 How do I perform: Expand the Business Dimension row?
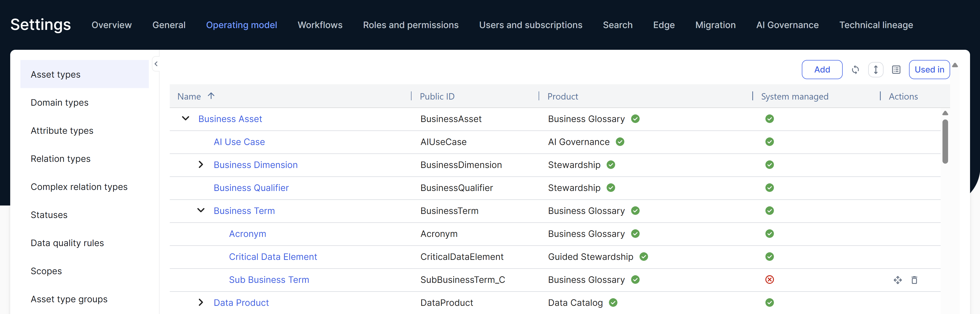coord(201,164)
